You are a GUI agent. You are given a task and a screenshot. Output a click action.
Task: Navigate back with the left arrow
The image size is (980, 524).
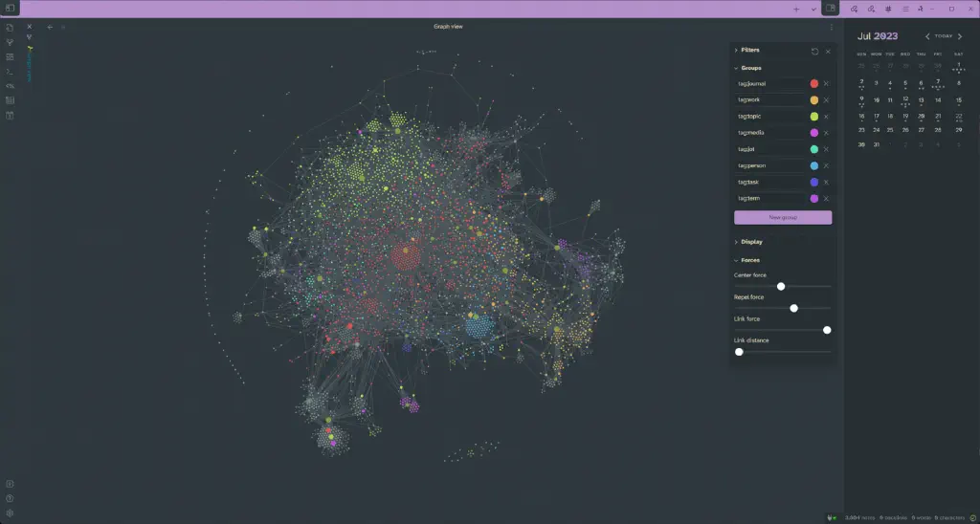[50, 27]
